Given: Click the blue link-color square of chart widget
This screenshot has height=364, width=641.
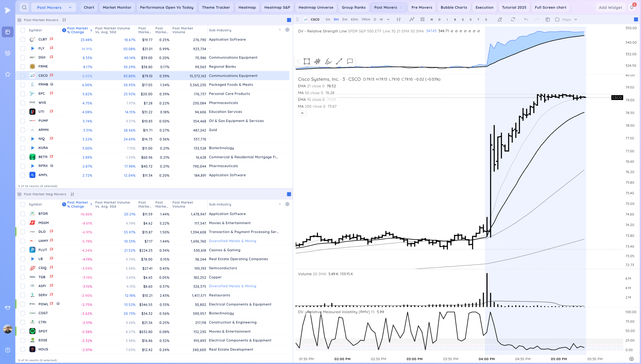Looking at the screenshot, I should point(636,20).
